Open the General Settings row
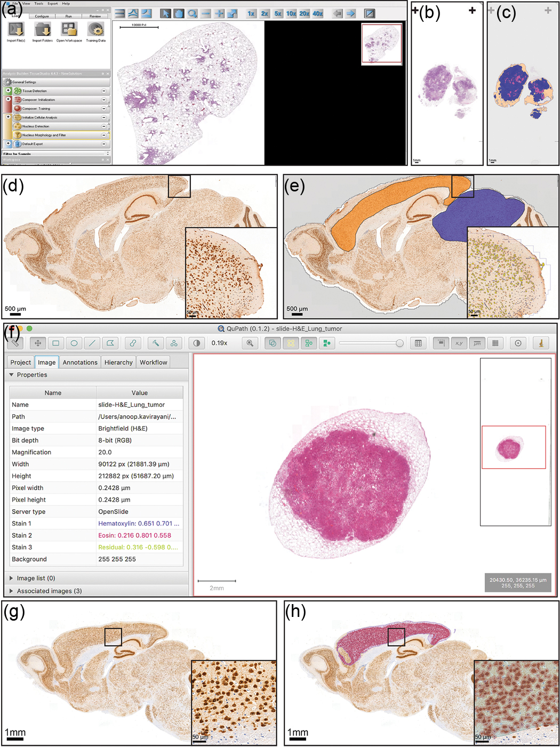560x747 pixels. (x=56, y=82)
